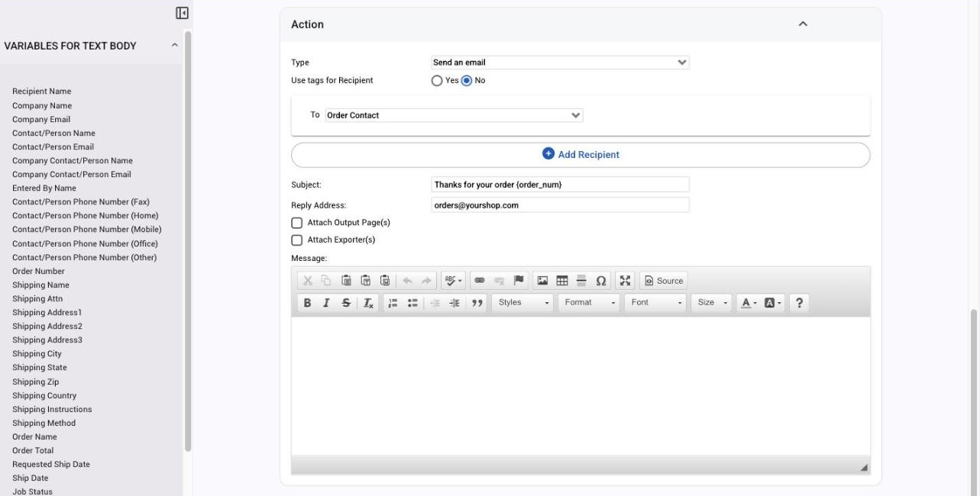980x496 pixels.
Task: Open the text color picker
Action: click(749, 303)
